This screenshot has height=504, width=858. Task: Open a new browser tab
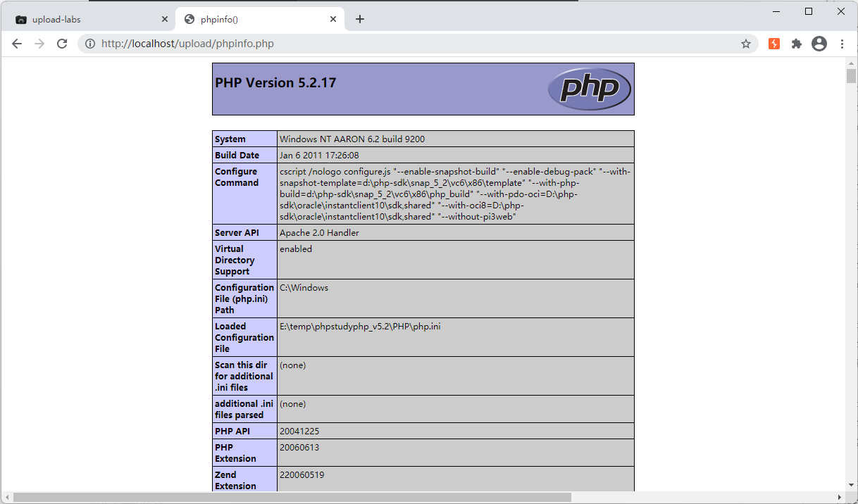[360, 19]
